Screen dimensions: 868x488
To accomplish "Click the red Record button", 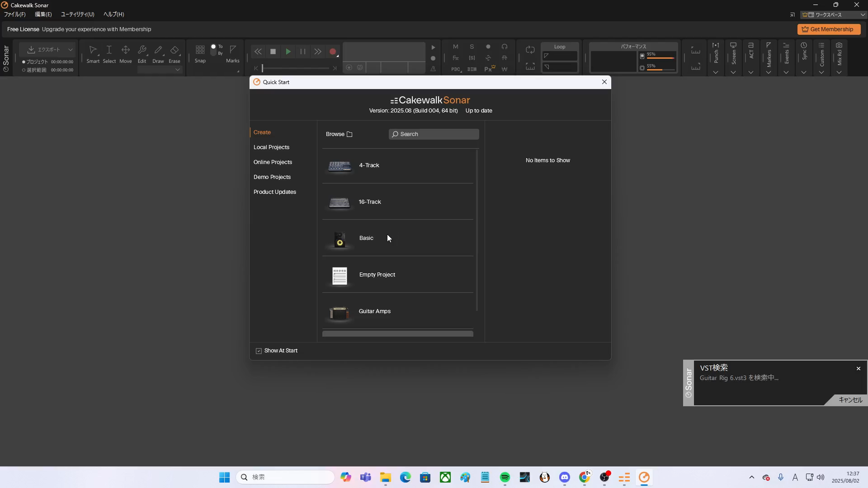I will pos(333,52).
